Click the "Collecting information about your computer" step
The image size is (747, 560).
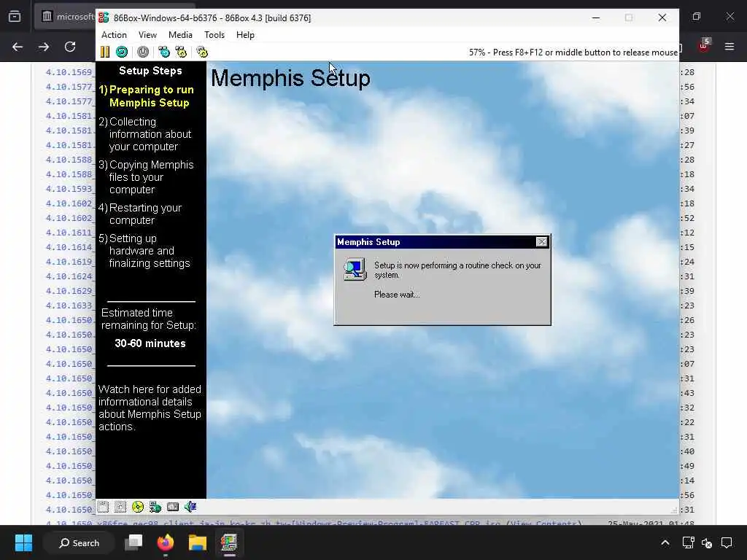[145, 134]
